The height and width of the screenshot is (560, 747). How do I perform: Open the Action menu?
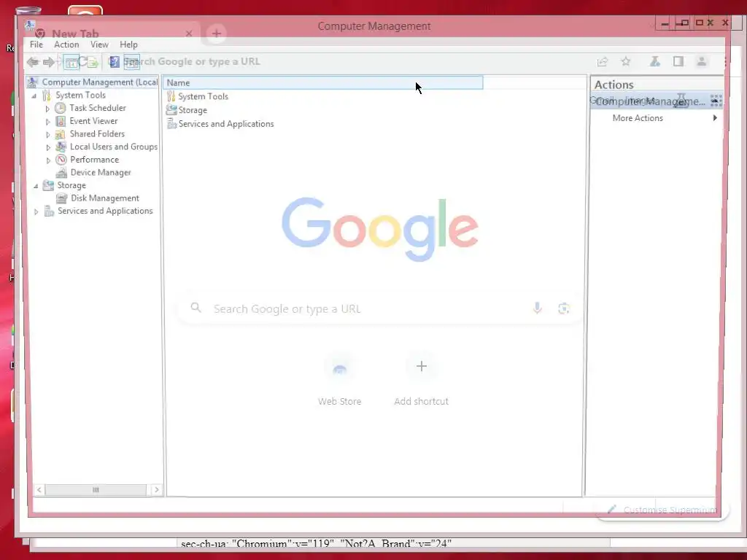coord(66,44)
